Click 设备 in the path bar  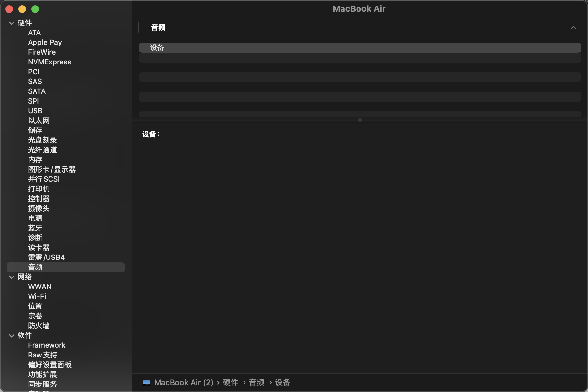pos(283,383)
